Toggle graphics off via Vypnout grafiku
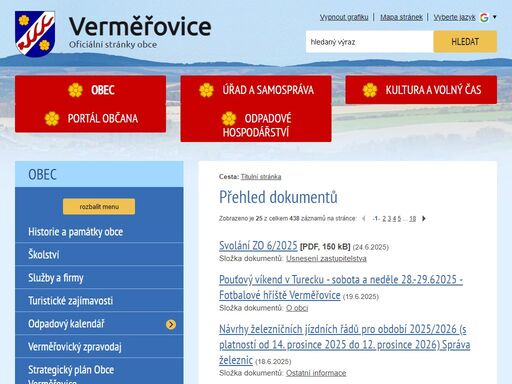This screenshot has height=384, width=512. [344, 17]
